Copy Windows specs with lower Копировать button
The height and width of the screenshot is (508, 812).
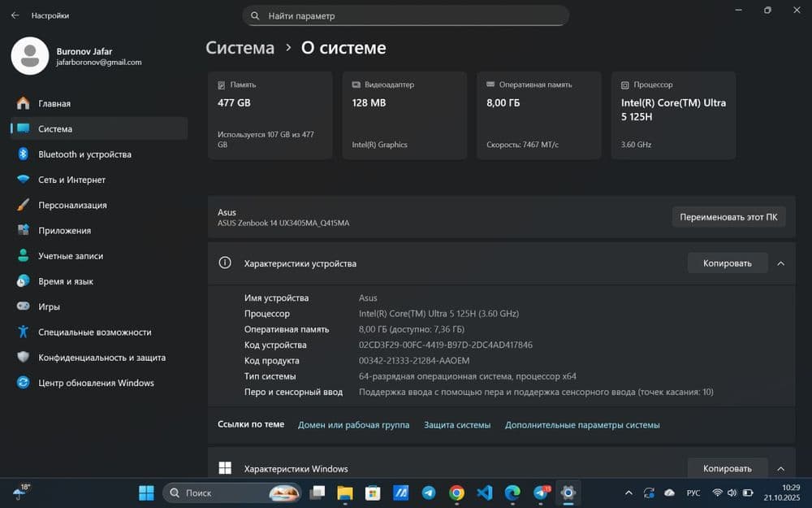727,468
